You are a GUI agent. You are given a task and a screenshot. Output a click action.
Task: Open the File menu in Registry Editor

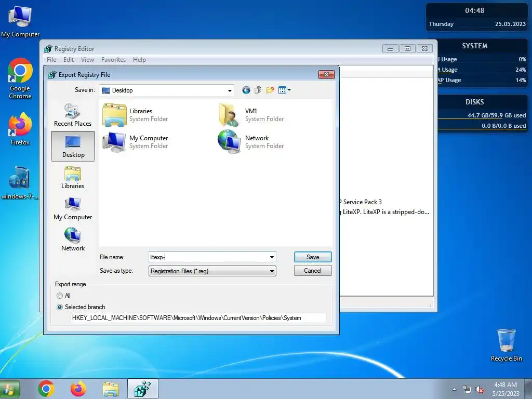(51, 60)
